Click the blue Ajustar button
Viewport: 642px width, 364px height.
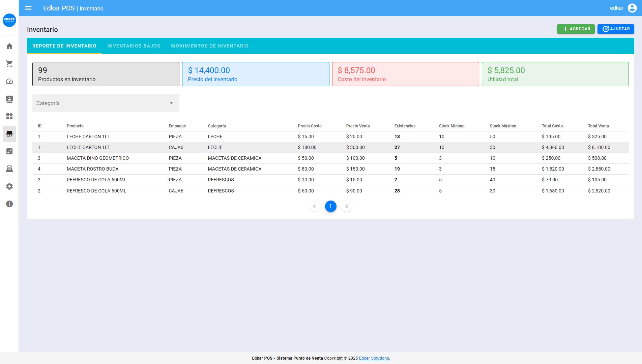tap(616, 29)
